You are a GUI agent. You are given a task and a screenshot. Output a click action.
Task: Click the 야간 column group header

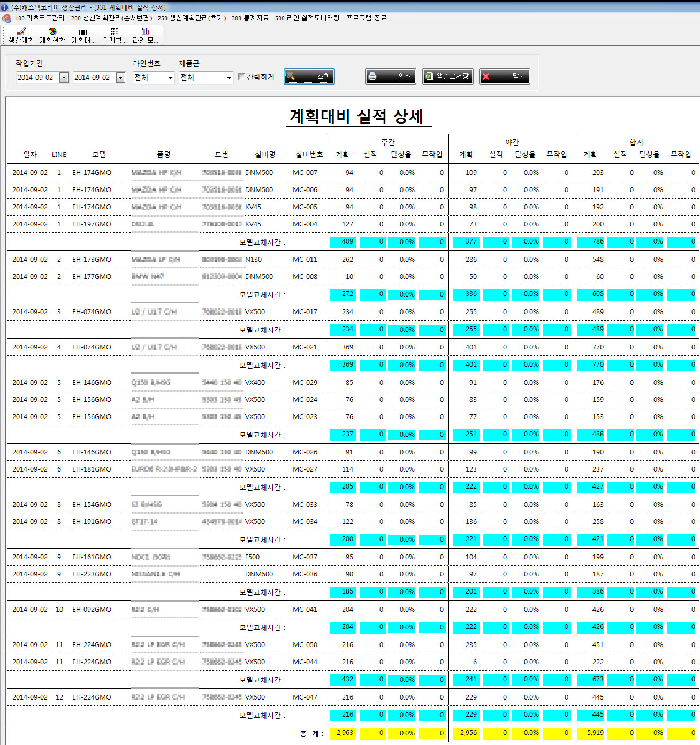tap(512, 142)
